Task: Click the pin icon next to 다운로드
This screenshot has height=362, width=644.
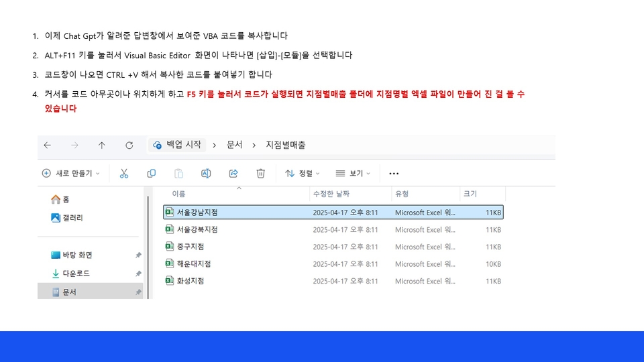Action: click(138, 274)
